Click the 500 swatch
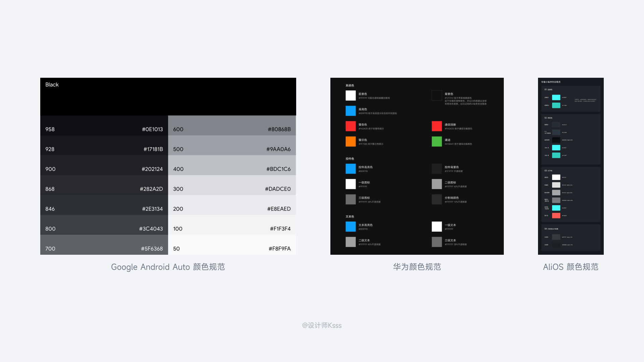The image size is (644, 362). point(232,145)
